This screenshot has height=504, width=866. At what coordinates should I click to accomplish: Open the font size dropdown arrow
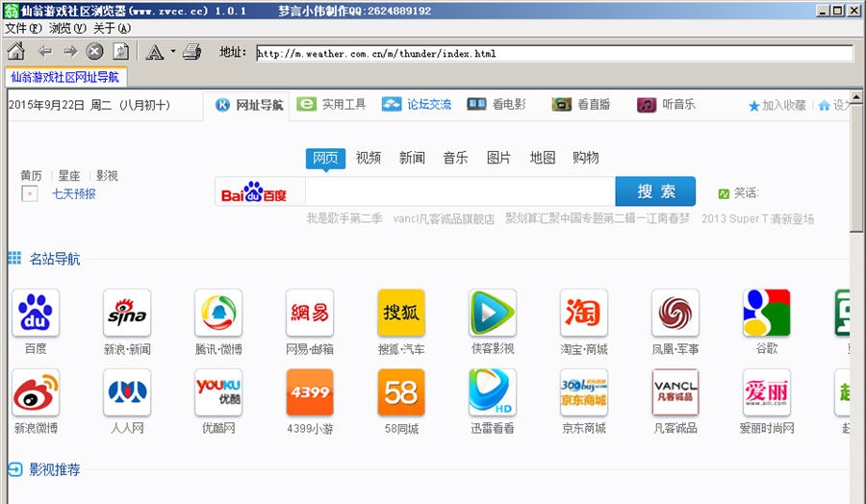click(173, 51)
